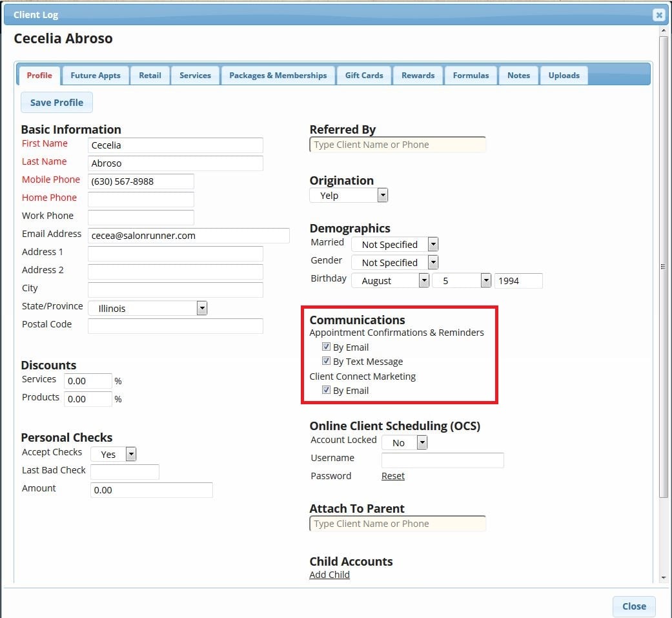Viewport: 672px width, 618px height.
Task: Change the State/Province selection from Illinois
Action: coord(202,308)
